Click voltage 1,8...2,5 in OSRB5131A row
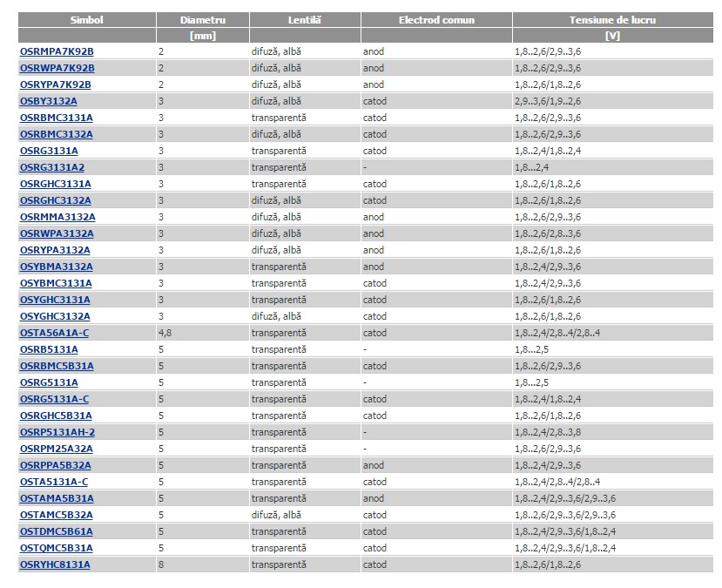Screen dimensions: 722x588 point(532,349)
